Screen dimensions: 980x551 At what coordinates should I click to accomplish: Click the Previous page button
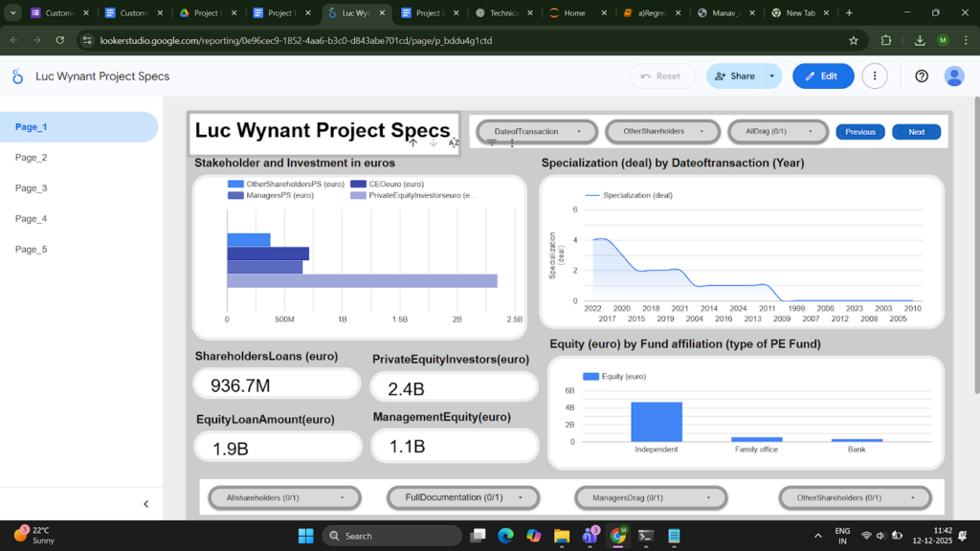pyautogui.click(x=859, y=132)
